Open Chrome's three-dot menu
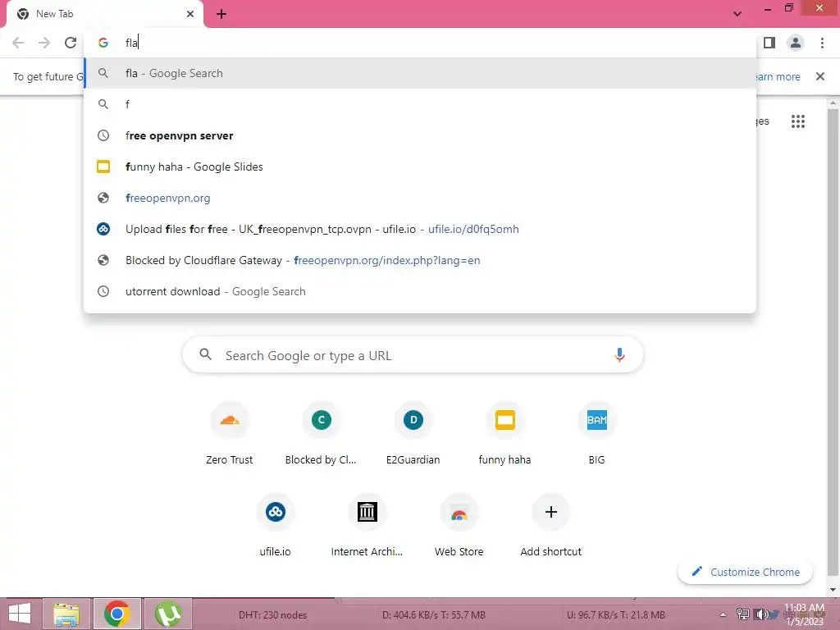 822,43
